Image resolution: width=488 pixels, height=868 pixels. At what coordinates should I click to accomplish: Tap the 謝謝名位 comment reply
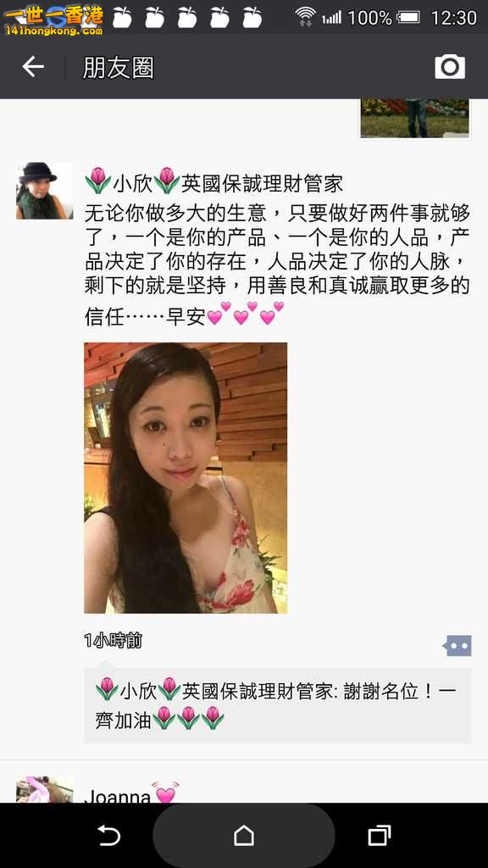tap(278, 705)
